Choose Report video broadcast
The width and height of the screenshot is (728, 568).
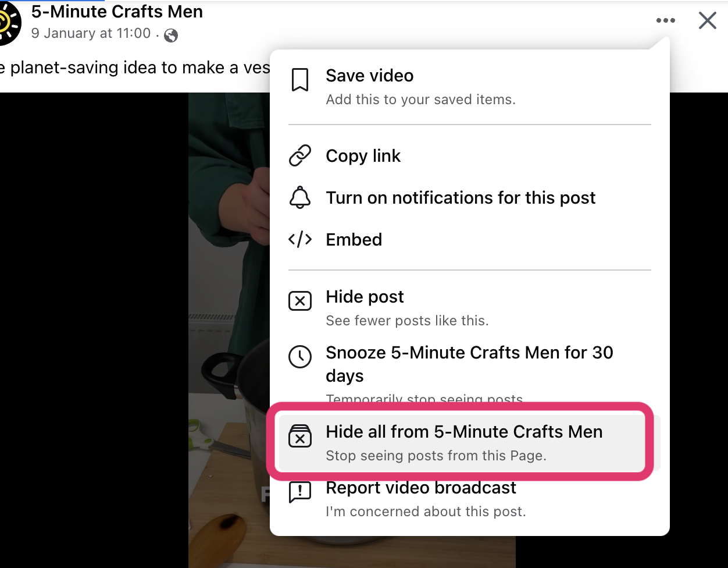(470, 499)
